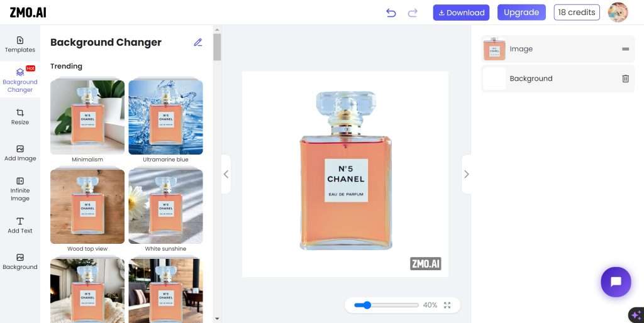The width and height of the screenshot is (644, 323).
Task: Go to the ZMO.AI home logo
Action: coord(28,13)
